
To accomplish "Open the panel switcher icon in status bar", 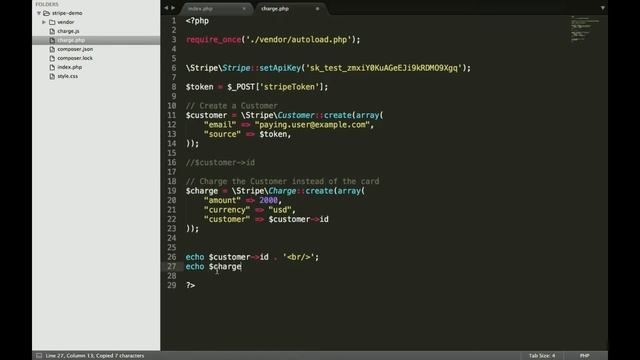I will (39, 356).
